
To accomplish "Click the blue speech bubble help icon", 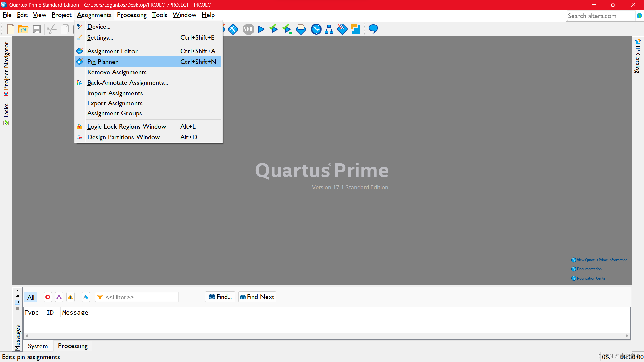I will coord(373,29).
